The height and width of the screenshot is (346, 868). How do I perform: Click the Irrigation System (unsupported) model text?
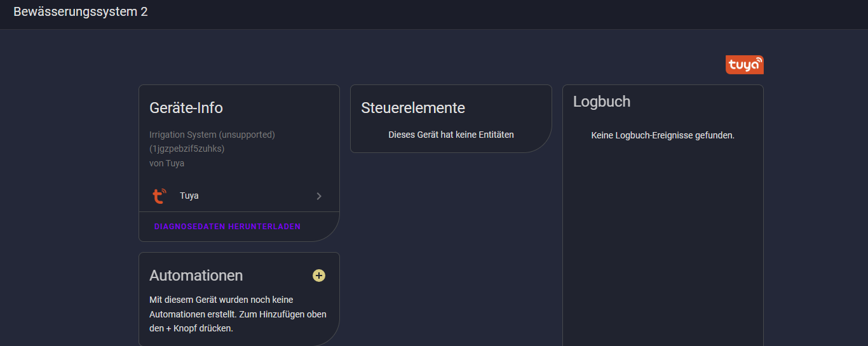pyautogui.click(x=212, y=135)
